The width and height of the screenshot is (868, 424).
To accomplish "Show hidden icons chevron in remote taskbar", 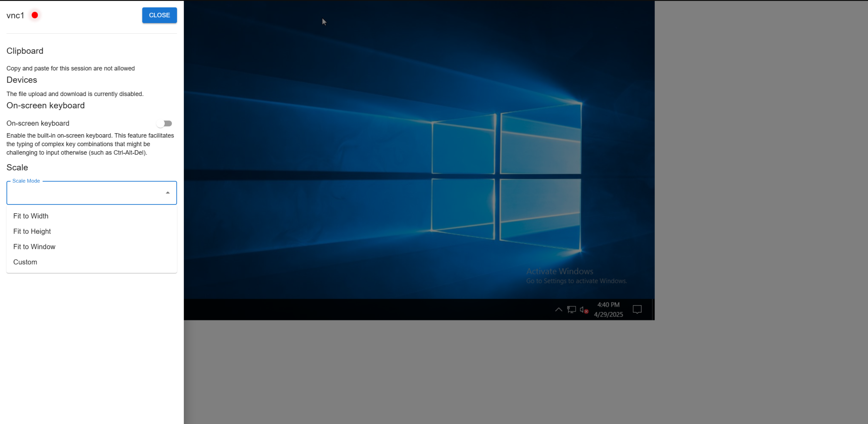I will (559, 309).
